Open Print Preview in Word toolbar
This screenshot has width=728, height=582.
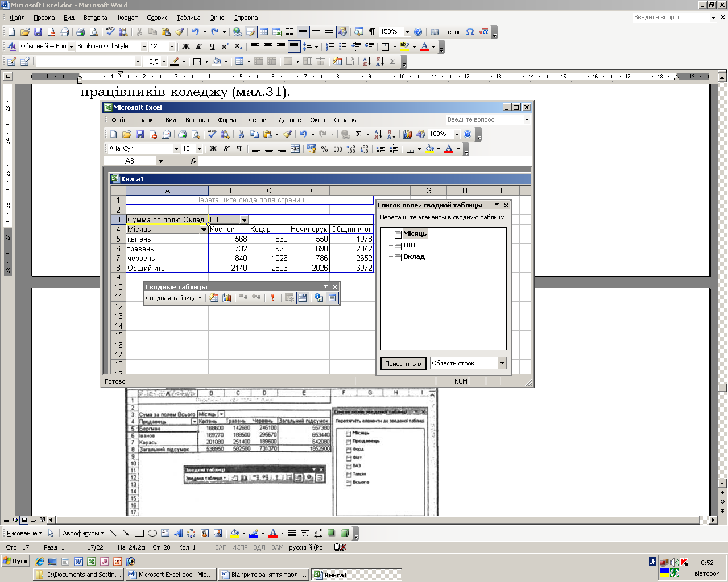click(x=93, y=32)
